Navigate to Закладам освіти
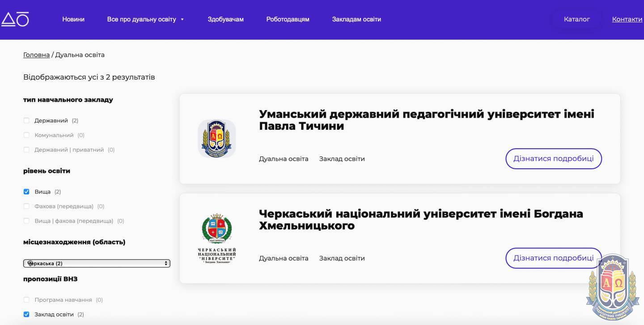Screen dimensions: 644x325 pos(356,19)
